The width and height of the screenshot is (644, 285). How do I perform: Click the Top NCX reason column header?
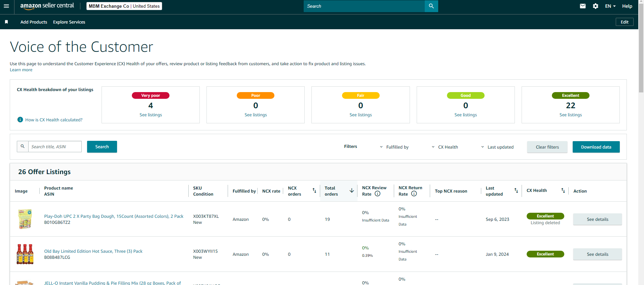(x=451, y=191)
